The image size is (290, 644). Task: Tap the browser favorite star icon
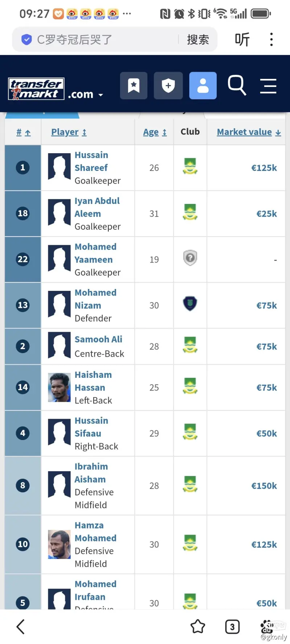(198, 626)
